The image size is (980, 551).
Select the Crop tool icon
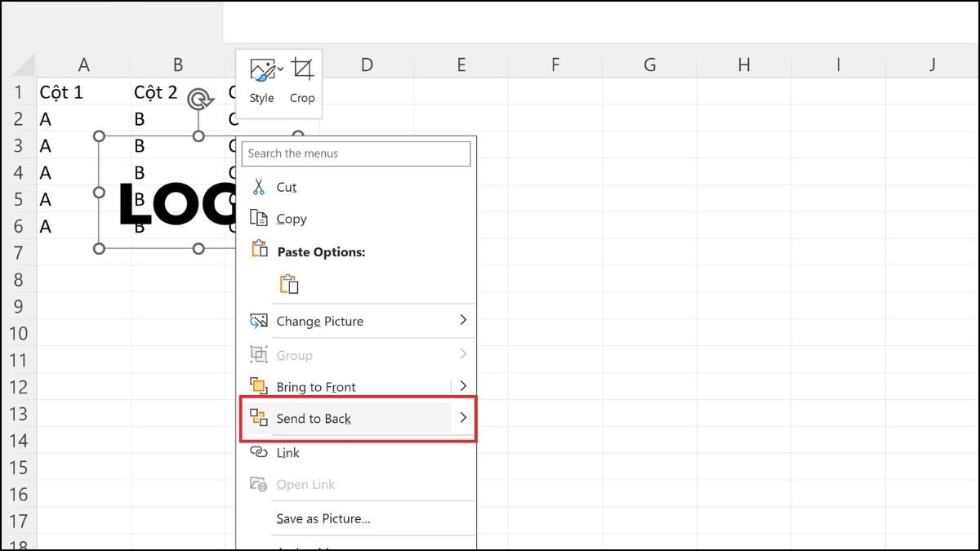tap(302, 70)
